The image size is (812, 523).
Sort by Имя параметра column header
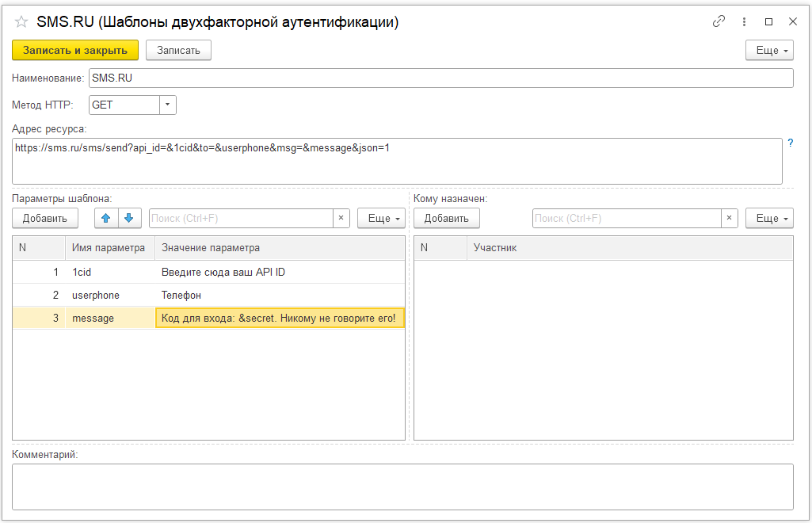(x=109, y=248)
